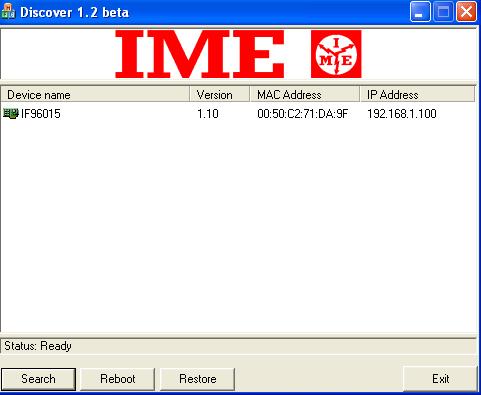The image size is (481, 395).
Task: Minimize the Discover window
Action: 420,12
